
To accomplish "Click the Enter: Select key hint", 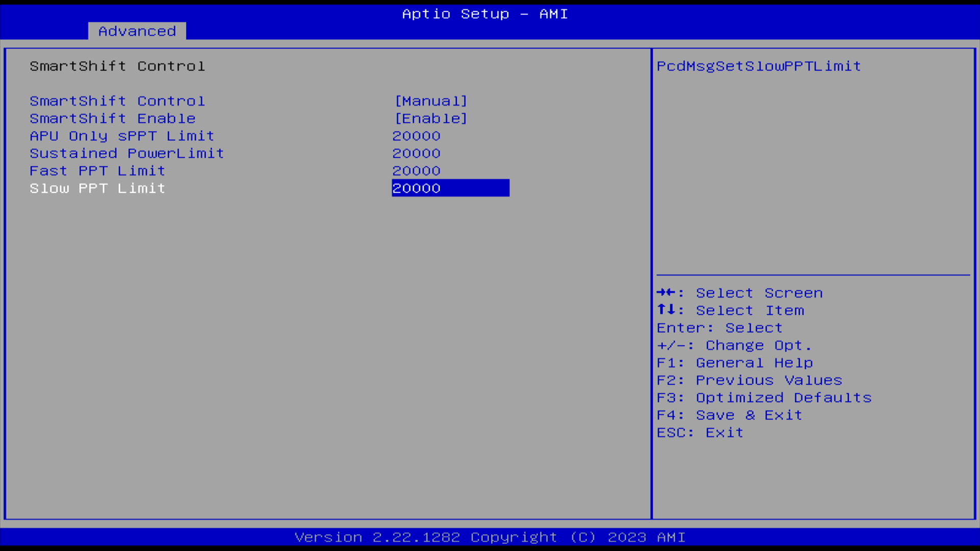I will (x=720, y=328).
